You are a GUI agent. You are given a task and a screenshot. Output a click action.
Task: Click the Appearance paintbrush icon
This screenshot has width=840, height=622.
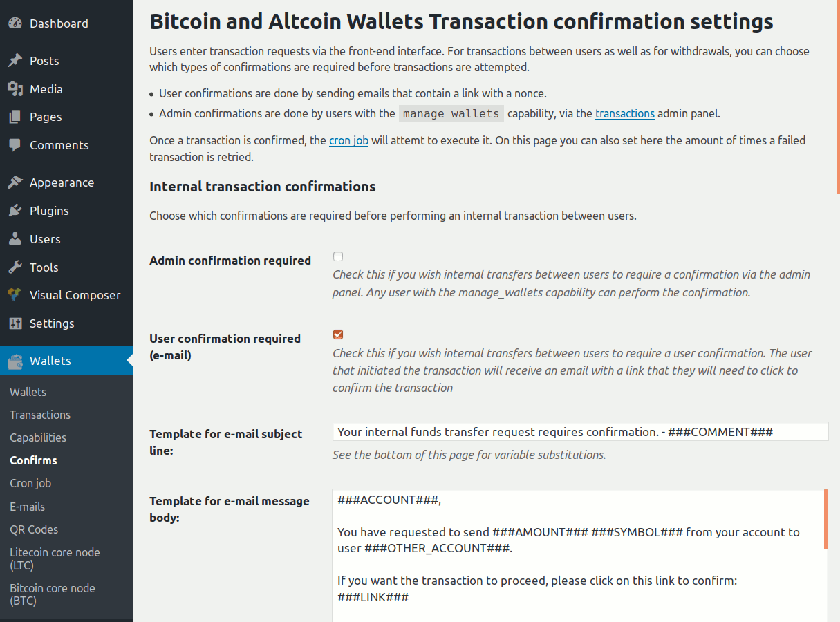tap(15, 182)
